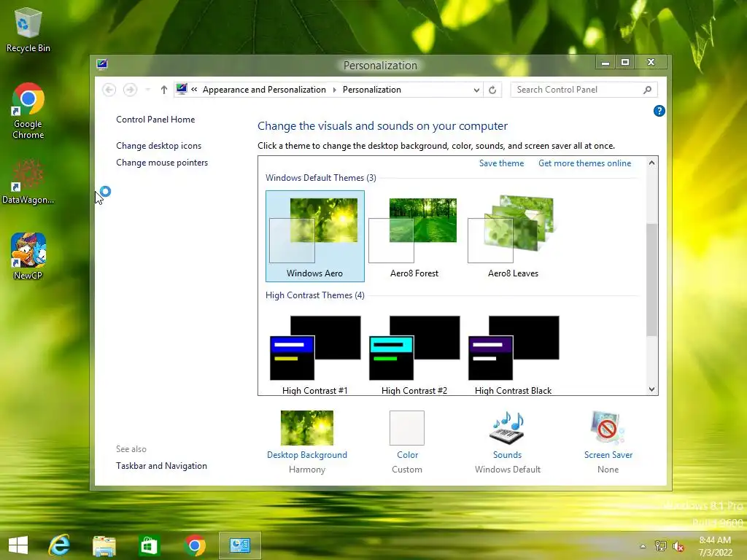Screen dimensions: 747x560
Task: Expand the arrow between breadcrumb items
Action: pyautogui.click(x=334, y=90)
